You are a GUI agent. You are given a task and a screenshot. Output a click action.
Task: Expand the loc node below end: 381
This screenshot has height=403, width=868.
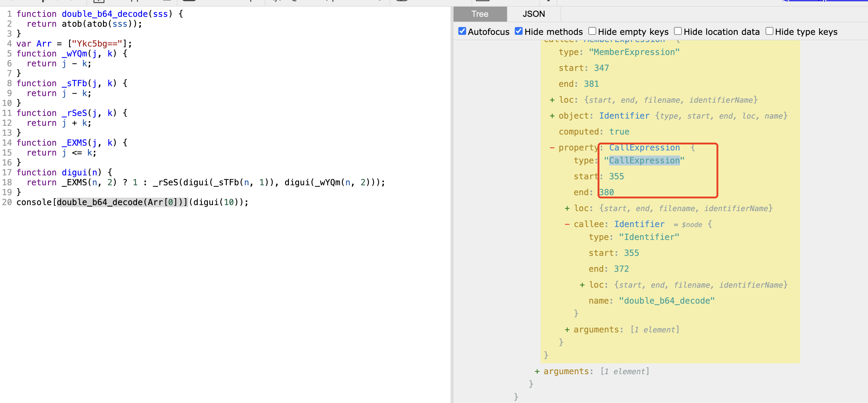click(552, 100)
